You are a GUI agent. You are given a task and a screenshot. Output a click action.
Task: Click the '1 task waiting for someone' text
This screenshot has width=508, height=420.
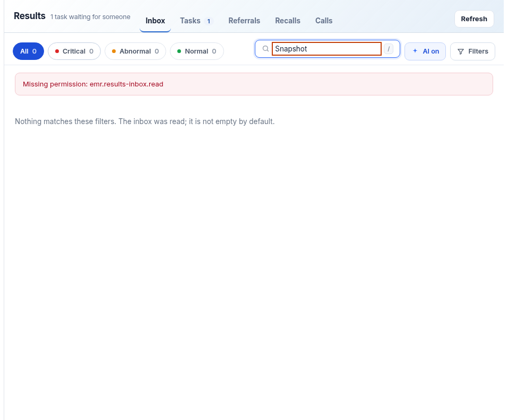[90, 17]
